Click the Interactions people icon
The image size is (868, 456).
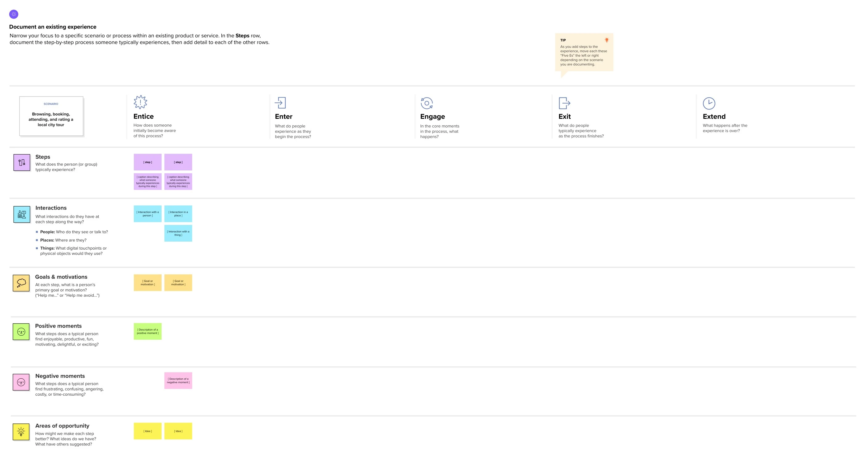(21, 214)
